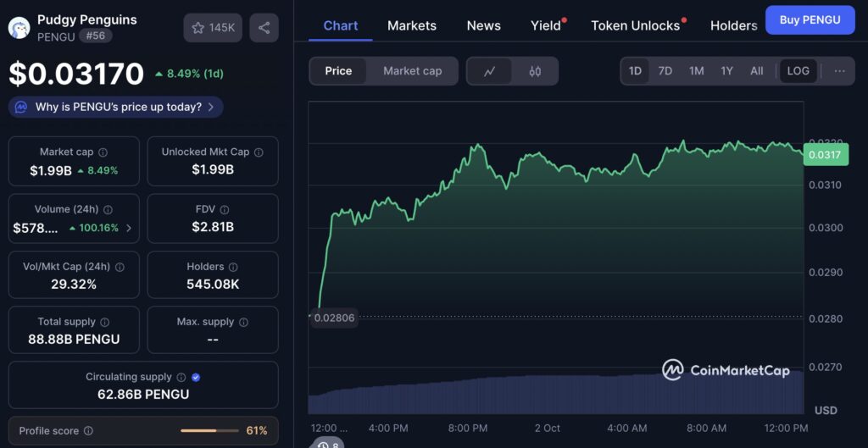Add PENGU to watchlist via star button
This screenshot has height=448, width=868.
213,28
